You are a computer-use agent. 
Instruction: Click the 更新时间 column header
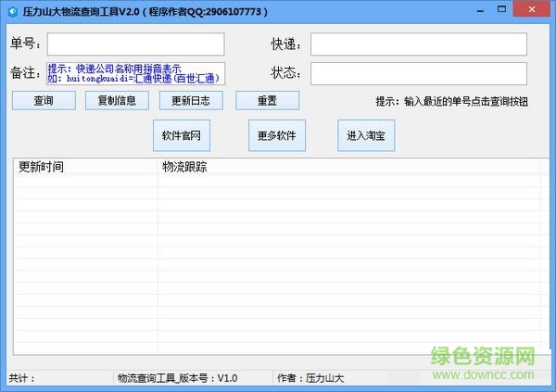click(x=85, y=167)
